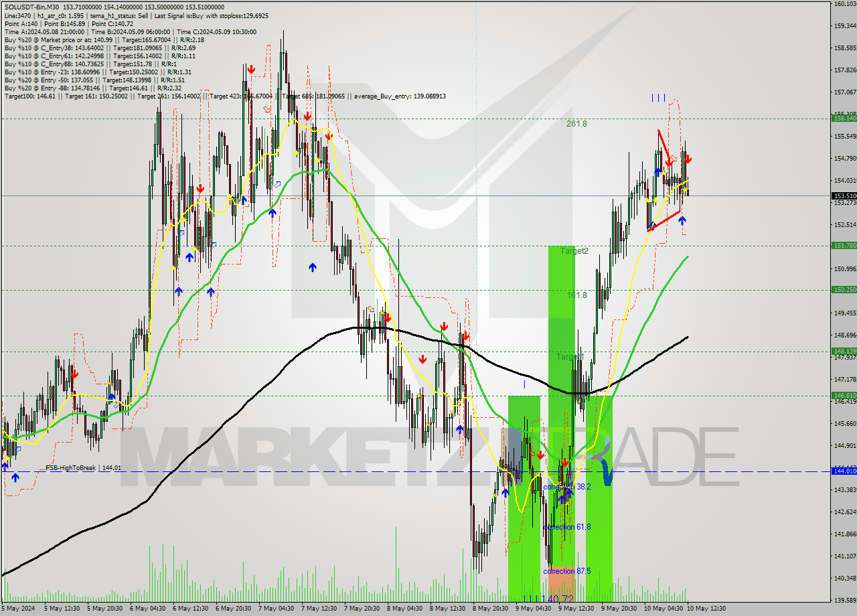Click the 160.103 price axis value

(x=846, y=4)
